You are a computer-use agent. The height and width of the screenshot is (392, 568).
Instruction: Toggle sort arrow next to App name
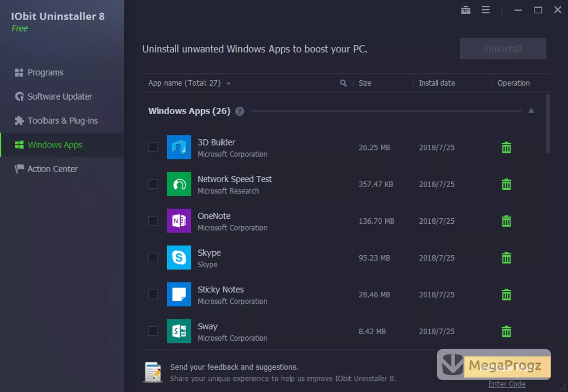coord(228,83)
